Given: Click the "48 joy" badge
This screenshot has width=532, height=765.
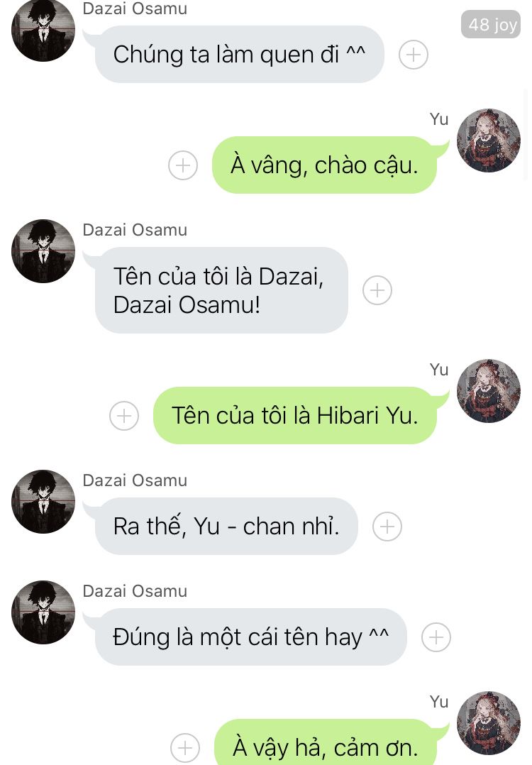Looking at the screenshot, I should point(491,24).
